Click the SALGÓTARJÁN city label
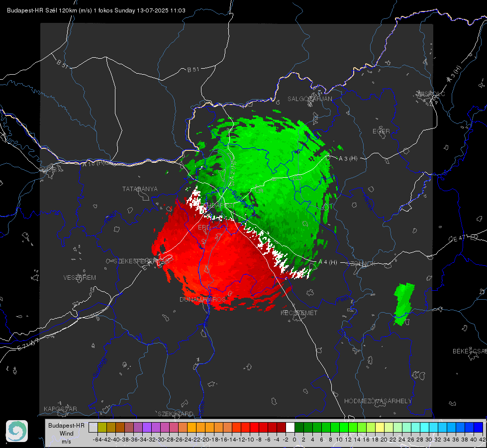487x448 pixels. 309,99
